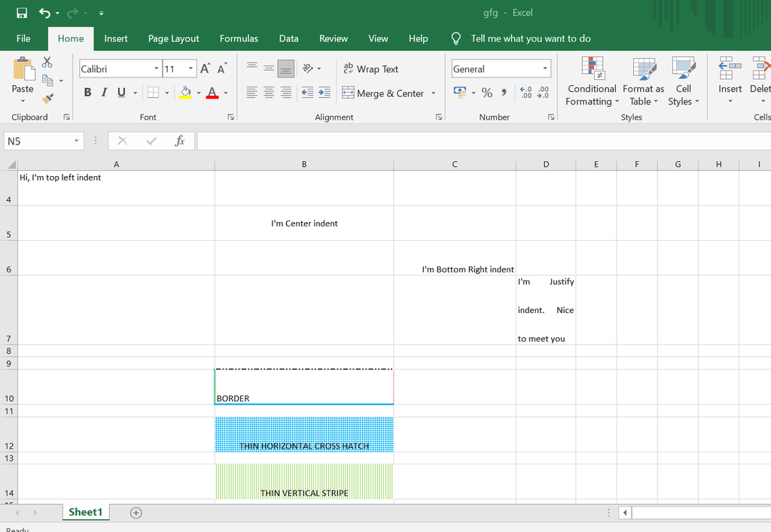Switch to the Formulas tab
771x532 pixels.
tap(239, 38)
